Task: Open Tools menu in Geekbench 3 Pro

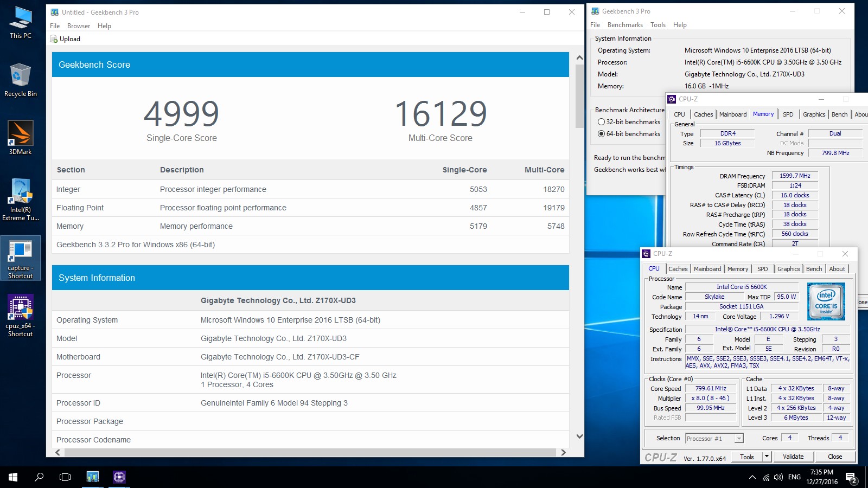Action: pos(658,25)
